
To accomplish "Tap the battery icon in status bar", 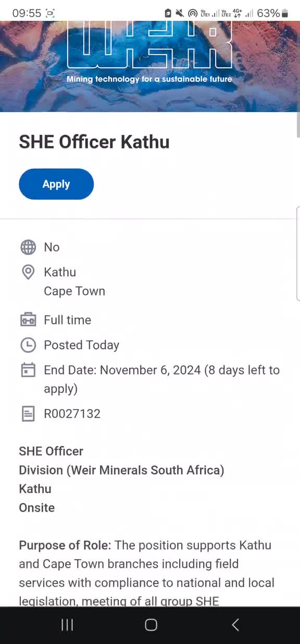I will click(x=285, y=13).
